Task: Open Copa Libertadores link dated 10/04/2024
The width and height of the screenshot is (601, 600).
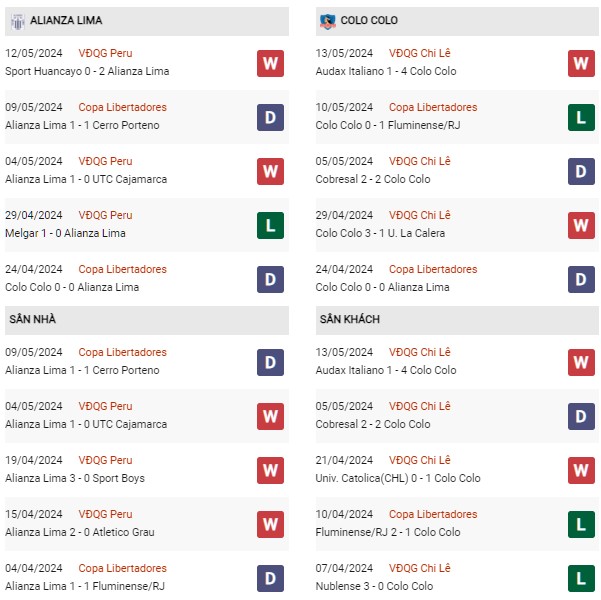Action: [x=433, y=514]
